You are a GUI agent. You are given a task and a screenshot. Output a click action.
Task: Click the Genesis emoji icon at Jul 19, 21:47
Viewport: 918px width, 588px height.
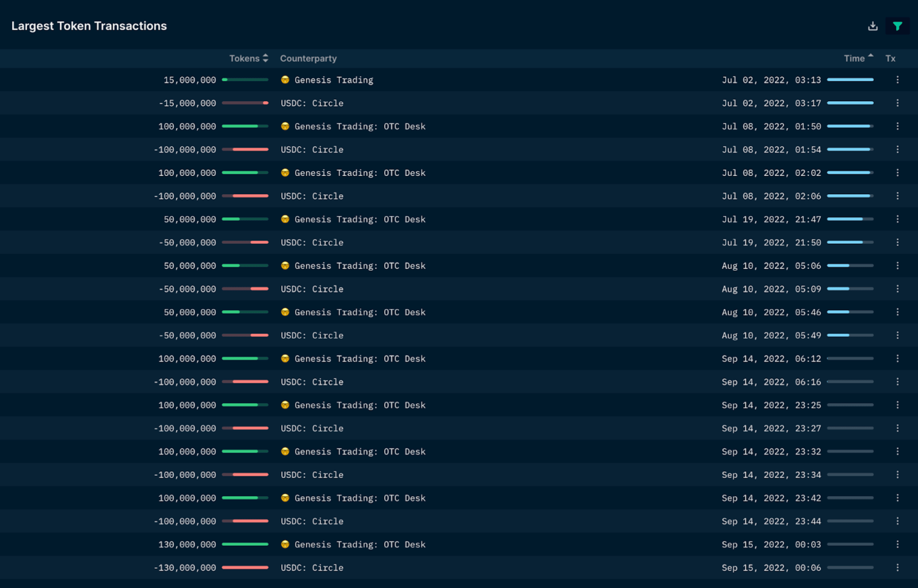285,219
